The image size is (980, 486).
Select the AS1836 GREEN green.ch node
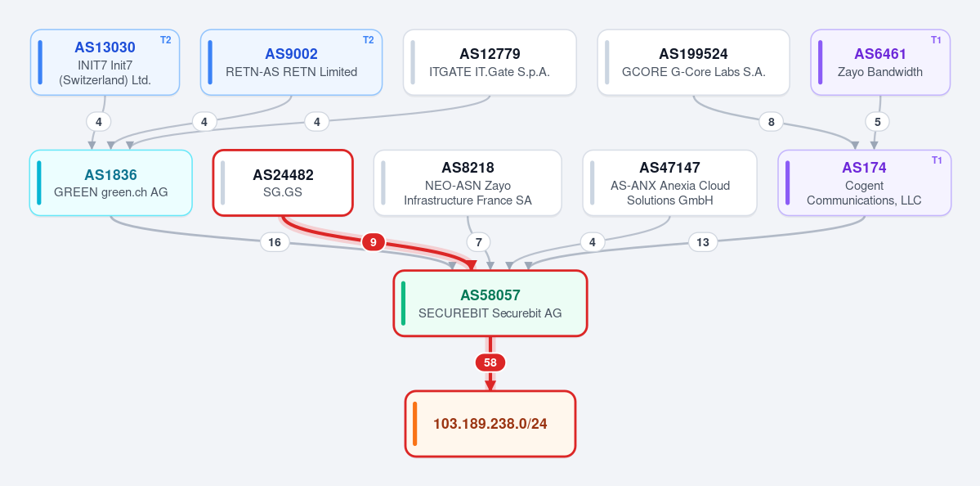coord(110,182)
